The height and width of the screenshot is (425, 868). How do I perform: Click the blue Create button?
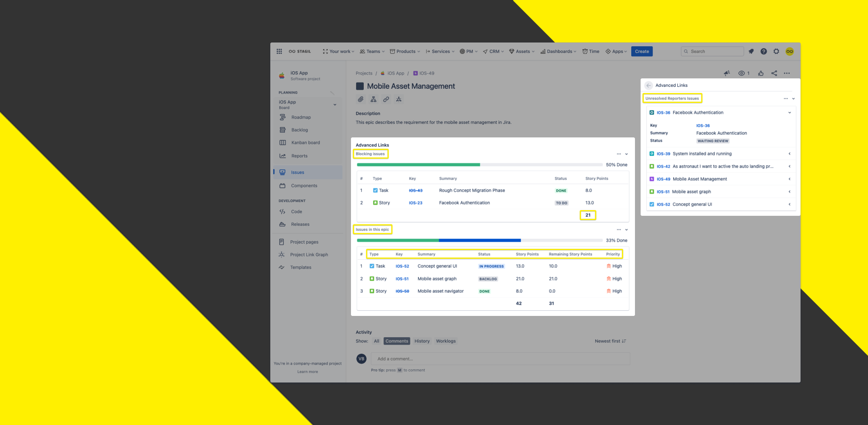click(642, 51)
